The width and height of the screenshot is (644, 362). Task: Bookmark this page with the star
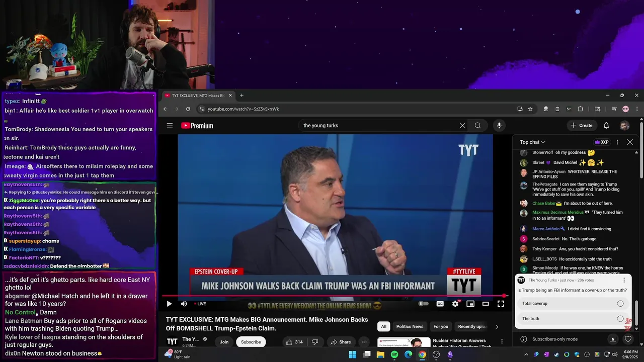coord(530,109)
